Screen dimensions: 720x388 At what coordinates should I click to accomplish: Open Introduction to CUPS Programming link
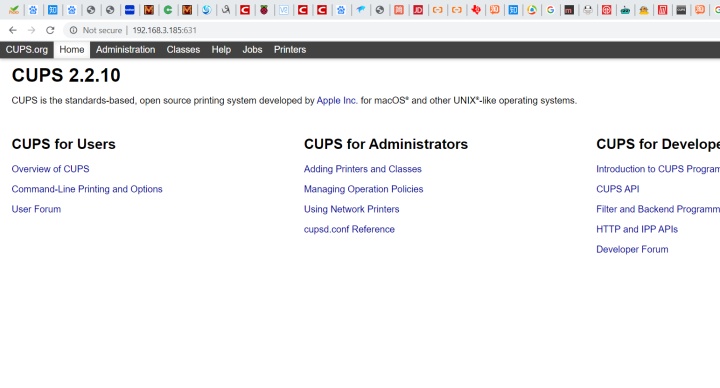click(x=658, y=169)
